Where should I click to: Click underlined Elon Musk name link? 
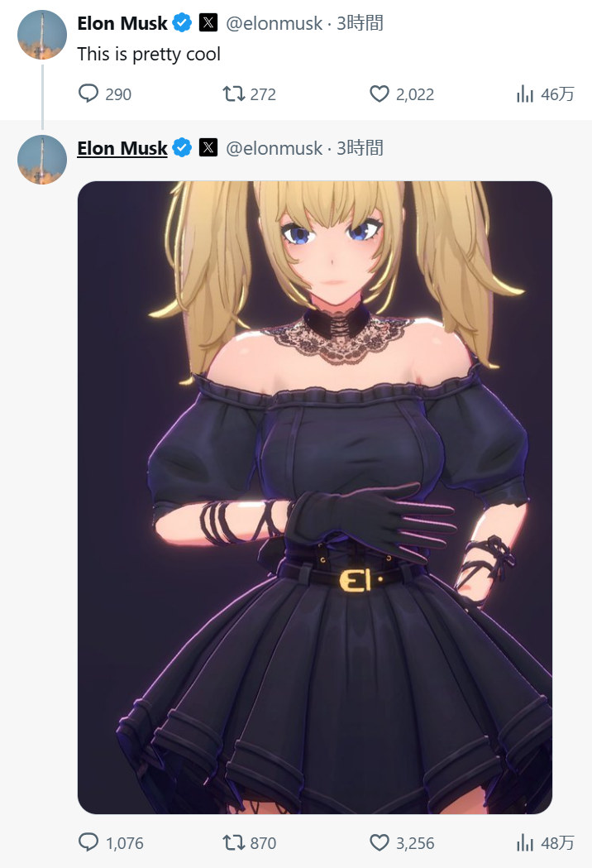point(122,148)
